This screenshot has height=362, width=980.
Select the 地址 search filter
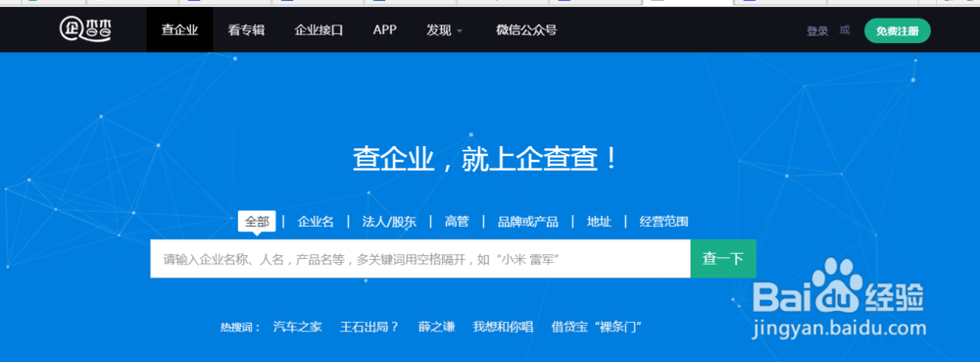point(599,222)
